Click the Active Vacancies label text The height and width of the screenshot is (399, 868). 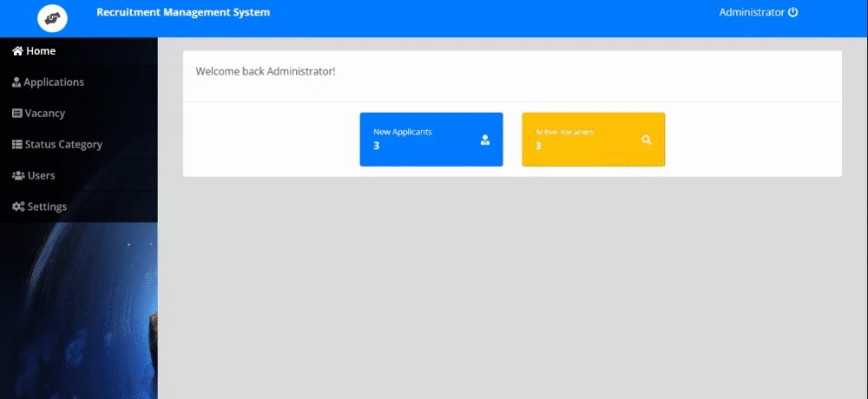tap(564, 132)
